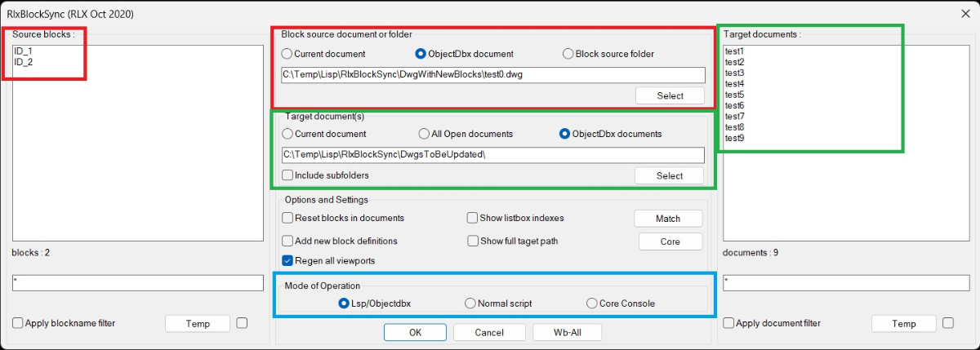Close the RlxBlockSync dialog window
Image resolution: width=980 pixels, height=350 pixels.
coord(967,13)
